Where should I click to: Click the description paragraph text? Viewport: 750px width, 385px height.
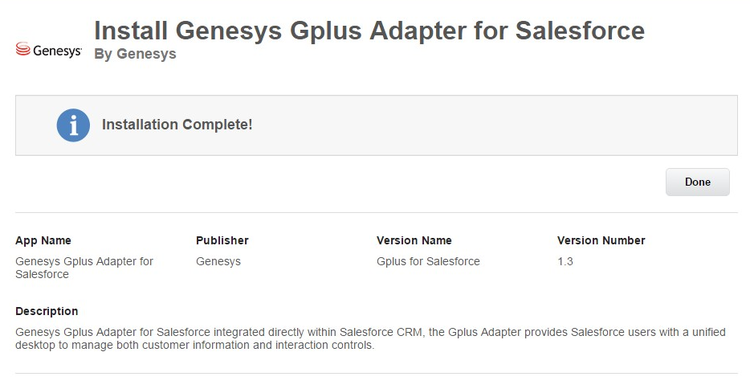coord(370,339)
